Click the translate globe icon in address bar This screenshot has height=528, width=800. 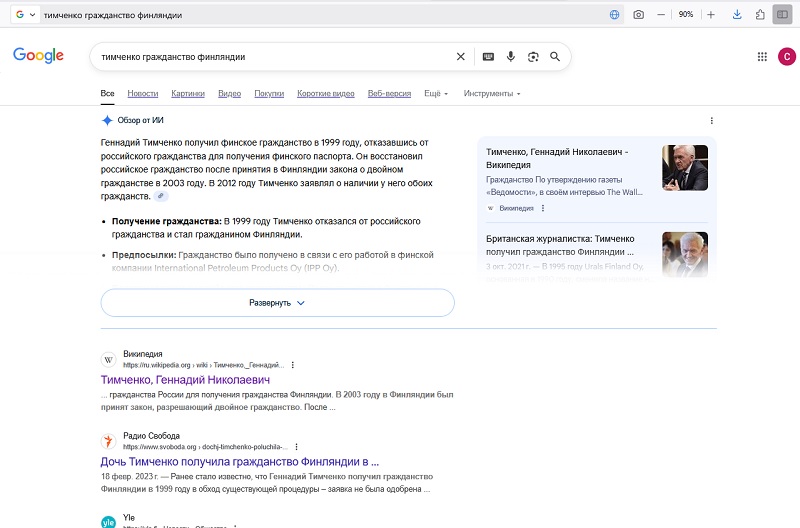click(x=615, y=15)
